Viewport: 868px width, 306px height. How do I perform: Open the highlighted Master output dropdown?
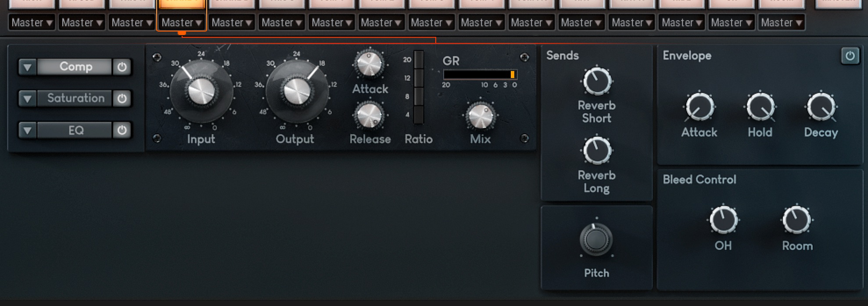[182, 22]
